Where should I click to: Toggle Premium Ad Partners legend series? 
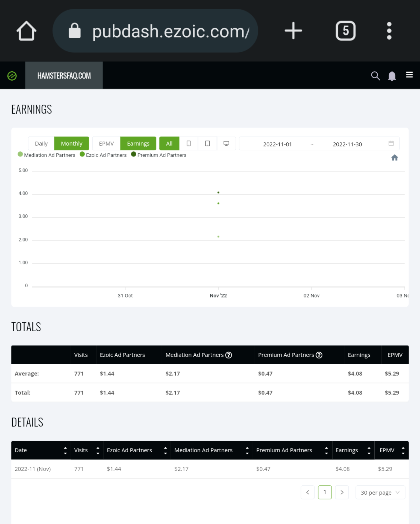pos(159,155)
